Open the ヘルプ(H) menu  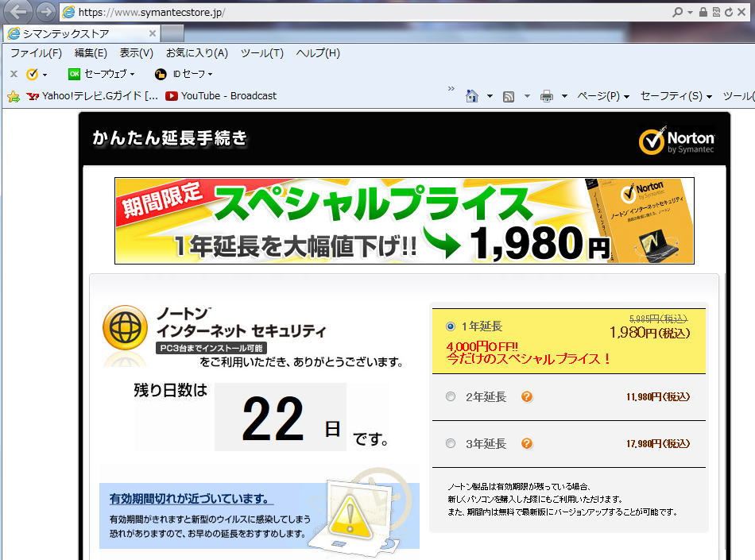click(x=318, y=53)
